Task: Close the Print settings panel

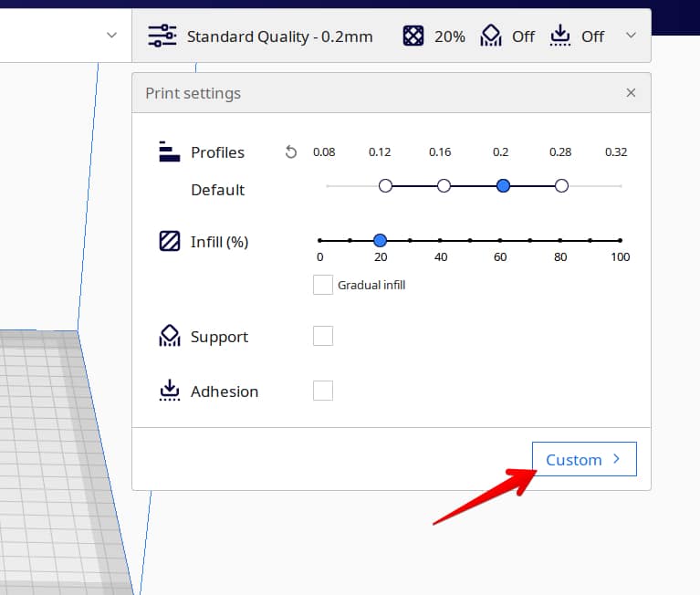Action: (631, 93)
